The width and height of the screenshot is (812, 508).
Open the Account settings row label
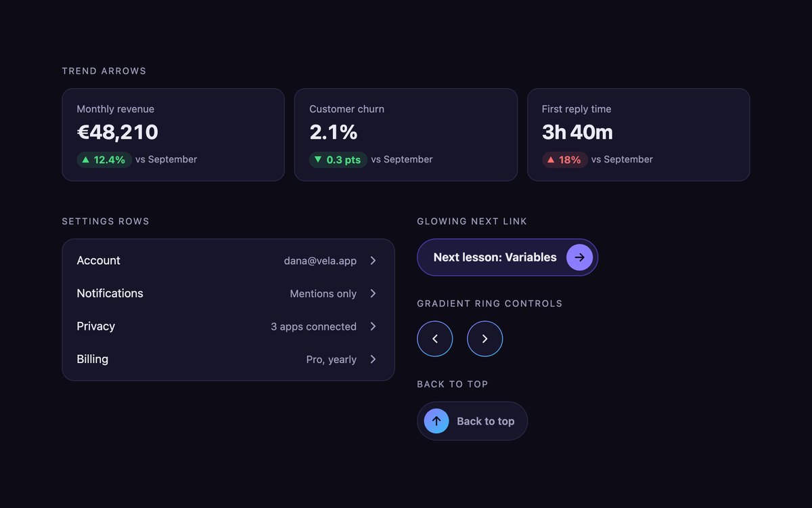(x=98, y=261)
